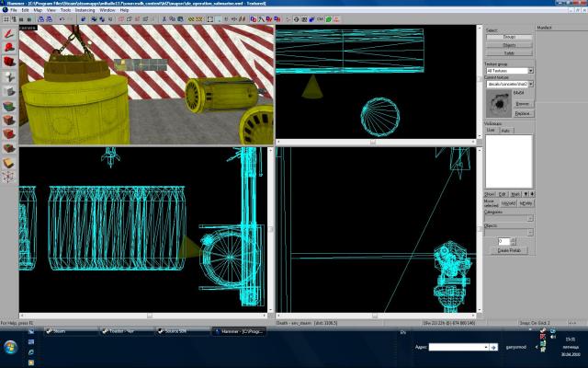
Task: Switch to the Auto VisGroups tab
Action: tap(504, 131)
